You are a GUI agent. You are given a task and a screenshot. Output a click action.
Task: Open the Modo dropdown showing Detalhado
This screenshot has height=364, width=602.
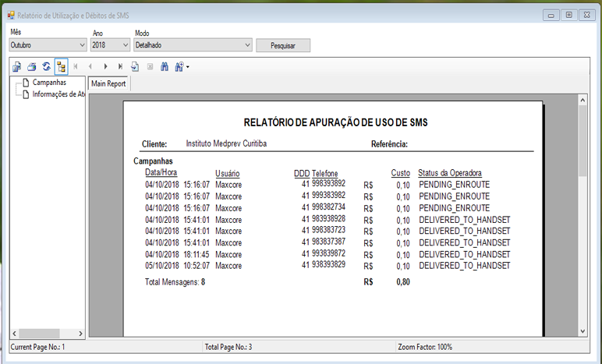coord(193,45)
